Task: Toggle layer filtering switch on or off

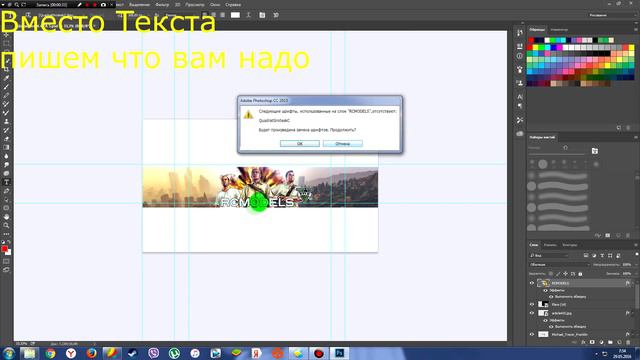Action: tap(637, 255)
